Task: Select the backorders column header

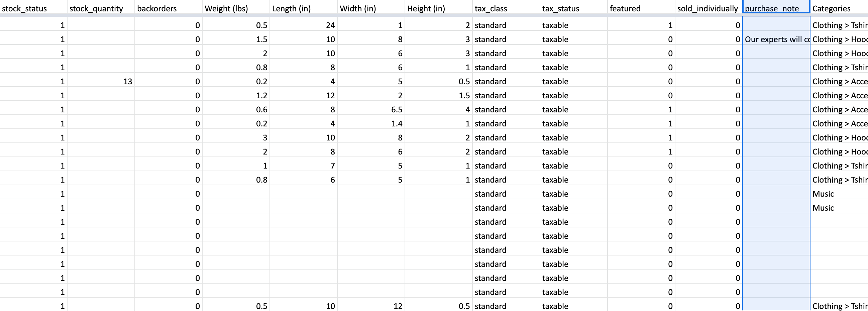Action: (x=169, y=8)
